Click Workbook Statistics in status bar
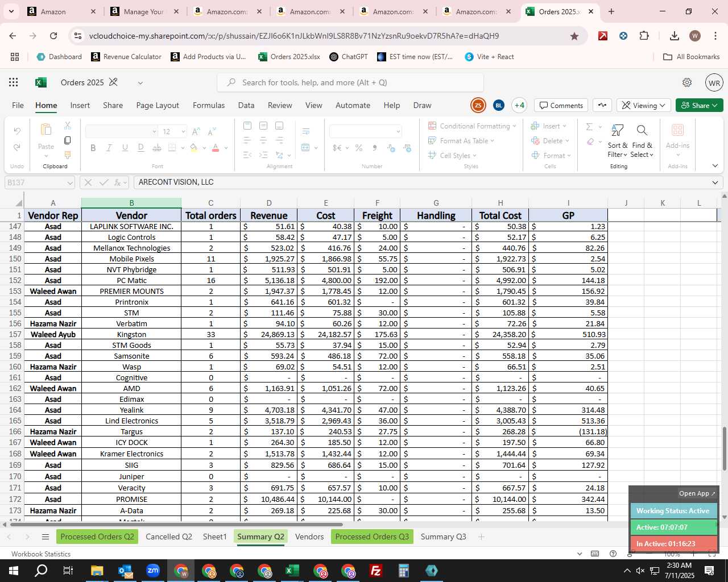728x582 pixels. (41, 554)
